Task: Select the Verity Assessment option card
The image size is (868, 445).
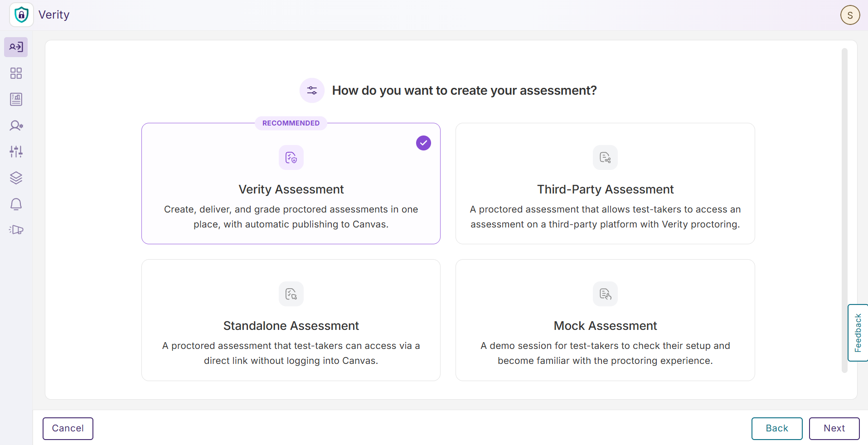Action: tap(291, 184)
